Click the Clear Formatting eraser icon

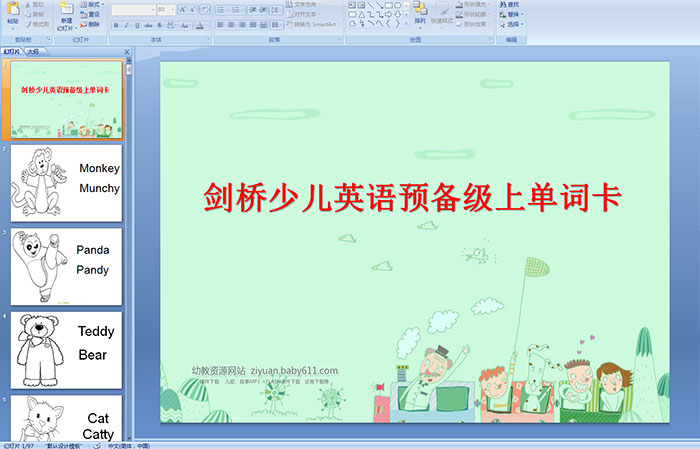pos(205,9)
